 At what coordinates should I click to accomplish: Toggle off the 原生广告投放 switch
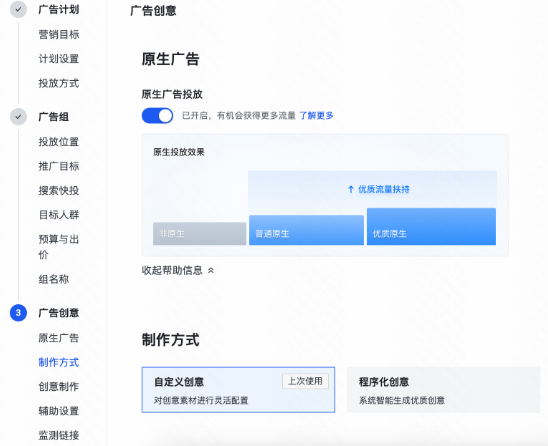point(157,115)
